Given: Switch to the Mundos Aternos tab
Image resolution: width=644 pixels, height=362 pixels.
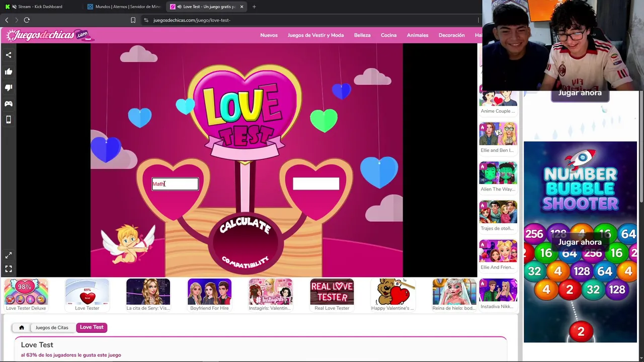Looking at the screenshot, I should point(124,7).
